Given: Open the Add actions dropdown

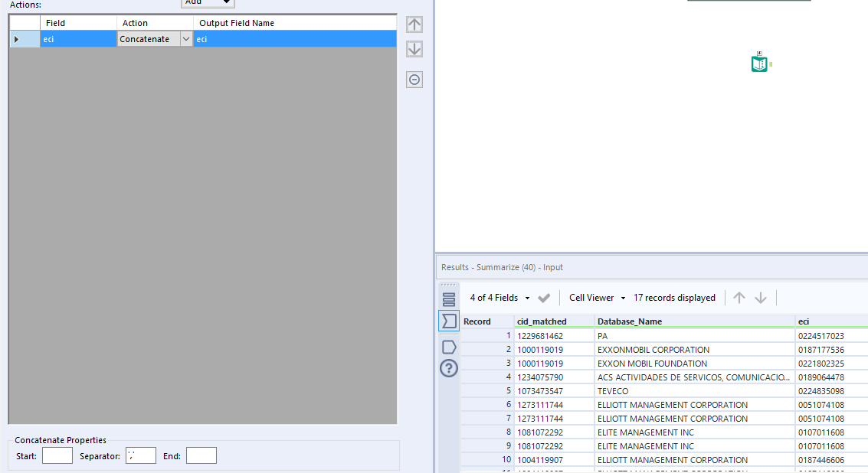Looking at the screenshot, I should [x=207, y=2].
